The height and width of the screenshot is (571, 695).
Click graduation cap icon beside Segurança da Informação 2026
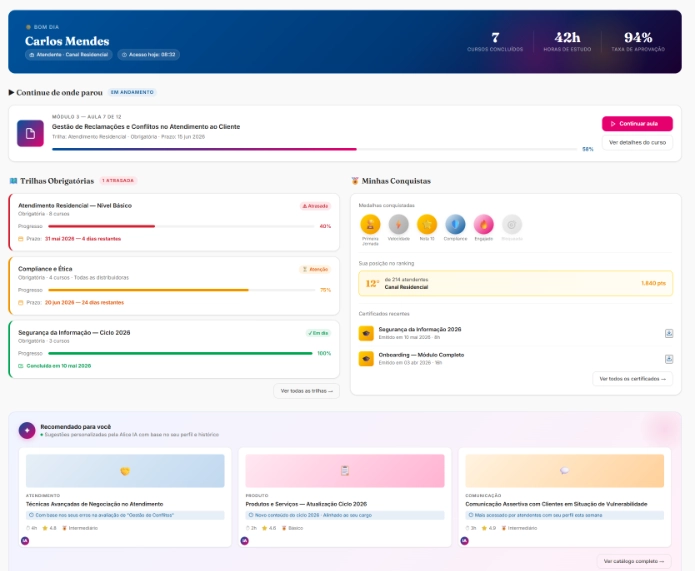pos(366,333)
